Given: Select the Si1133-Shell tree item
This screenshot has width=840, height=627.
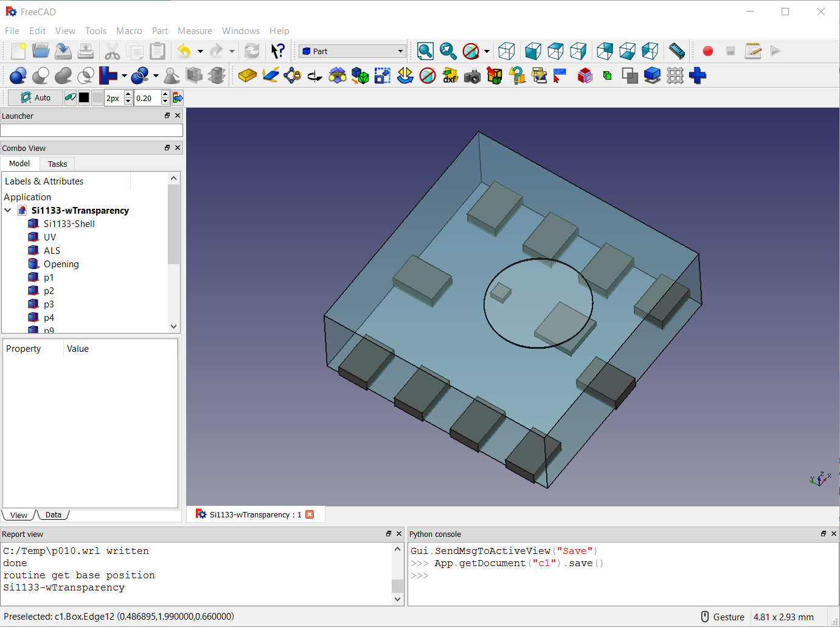Looking at the screenshot, I should click(69, 223).
